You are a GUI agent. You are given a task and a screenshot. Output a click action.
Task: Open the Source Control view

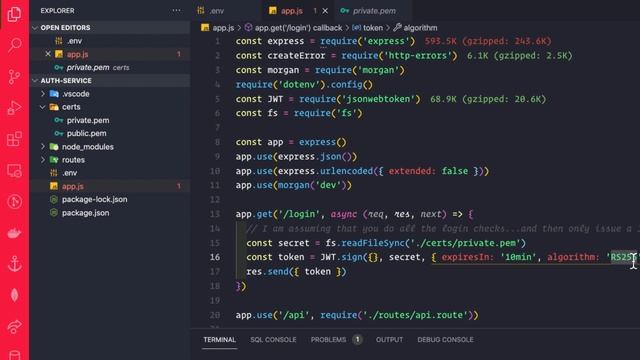pos(14,76)
